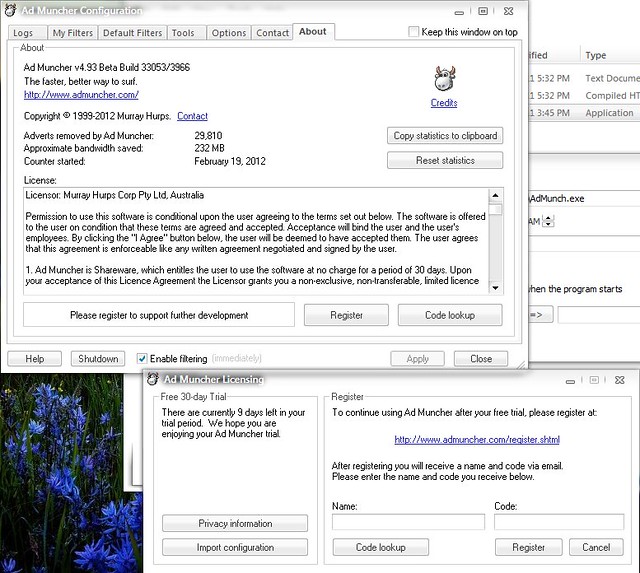
Task: Go to the Options tab
Action: click(229, 33)
